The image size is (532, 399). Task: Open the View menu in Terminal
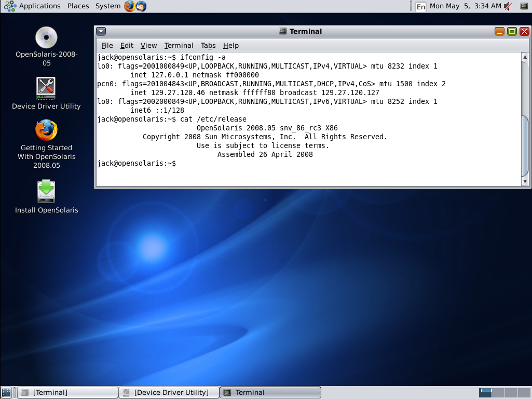click(148, 46)
